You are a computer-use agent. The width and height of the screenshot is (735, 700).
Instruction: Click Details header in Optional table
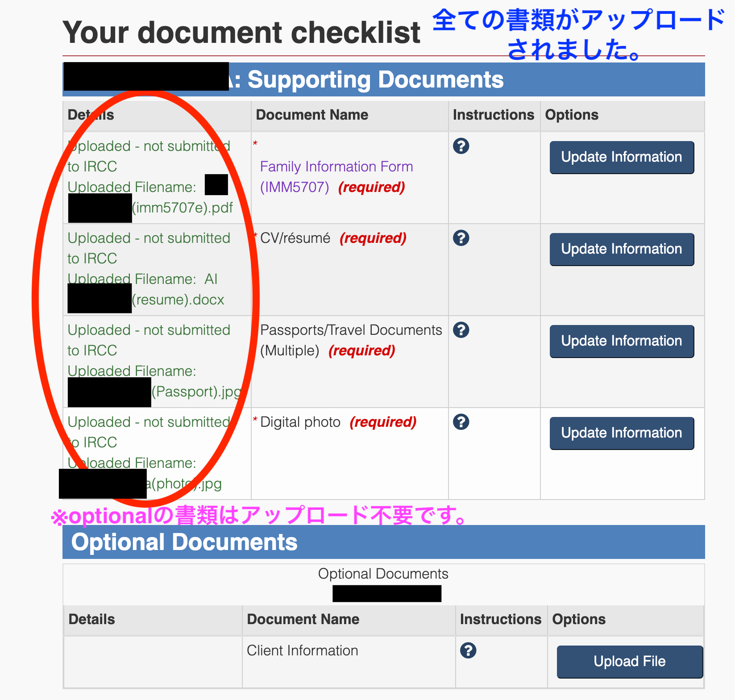[x=91, y=619]
